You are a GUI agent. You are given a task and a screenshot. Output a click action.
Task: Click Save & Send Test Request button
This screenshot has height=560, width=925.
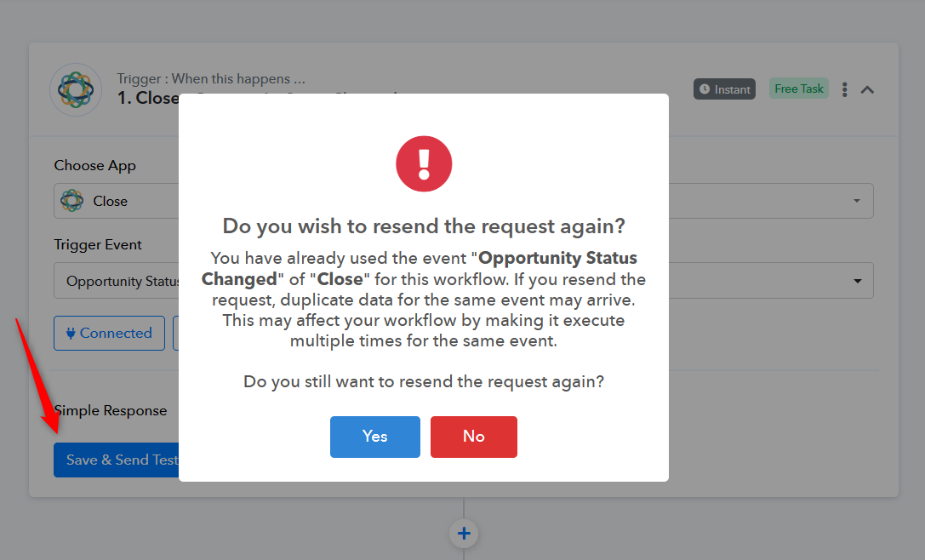pos(117,460)
